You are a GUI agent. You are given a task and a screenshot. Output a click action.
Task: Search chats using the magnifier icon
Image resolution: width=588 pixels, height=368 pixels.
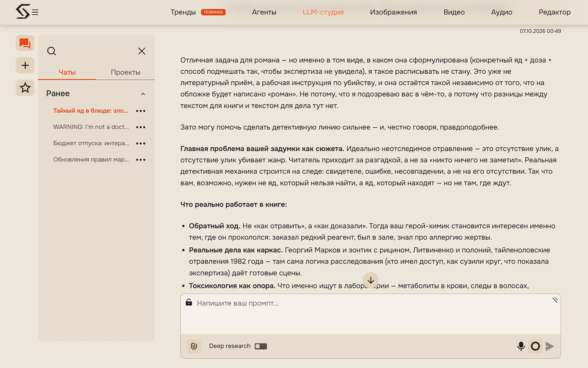51,51
